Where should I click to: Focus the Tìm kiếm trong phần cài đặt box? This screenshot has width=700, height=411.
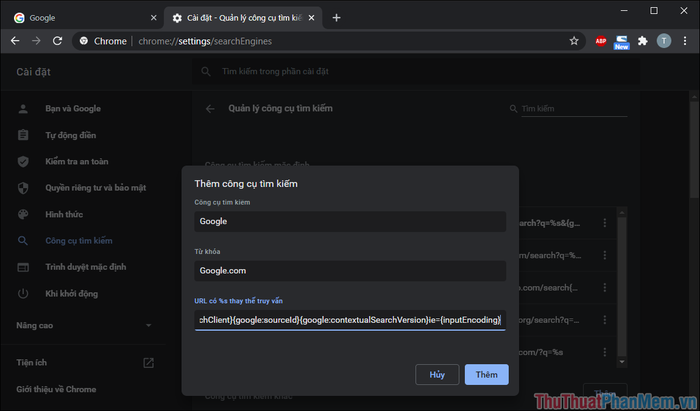coord(416,71)
